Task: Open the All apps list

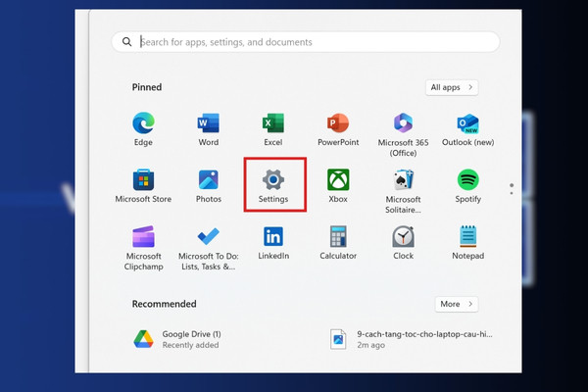Action: (x=452, y=87)
